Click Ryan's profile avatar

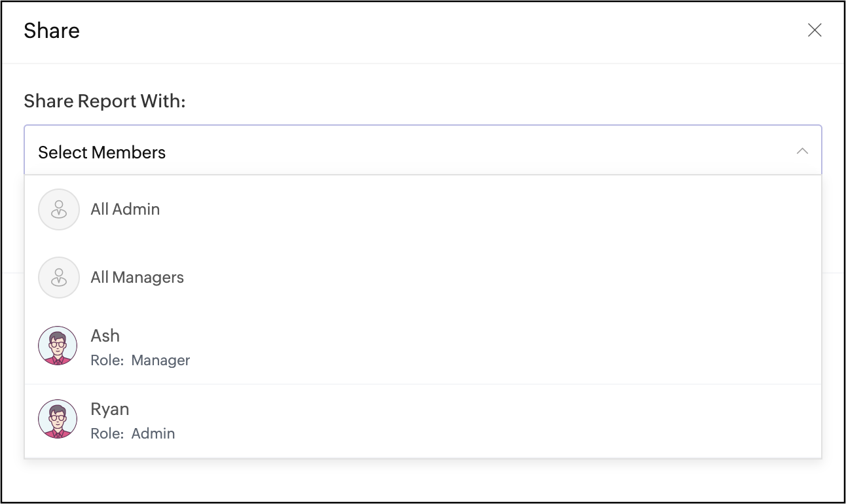[58, 419]
